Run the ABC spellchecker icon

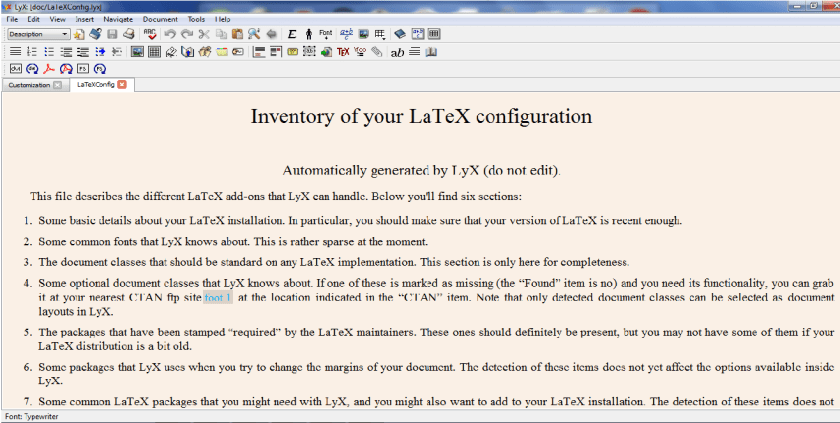click(x=150, y=34)
